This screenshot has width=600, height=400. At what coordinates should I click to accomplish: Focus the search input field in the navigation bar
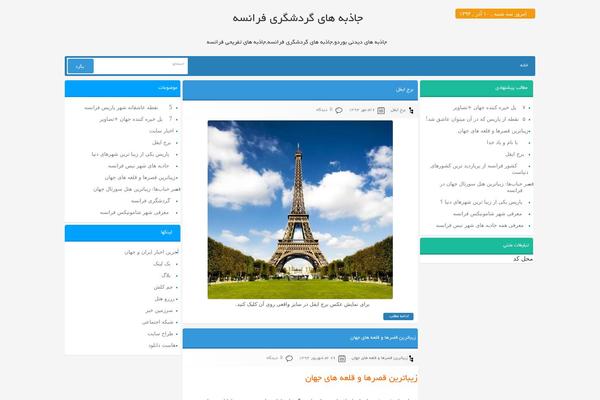(x=140, y=66)
